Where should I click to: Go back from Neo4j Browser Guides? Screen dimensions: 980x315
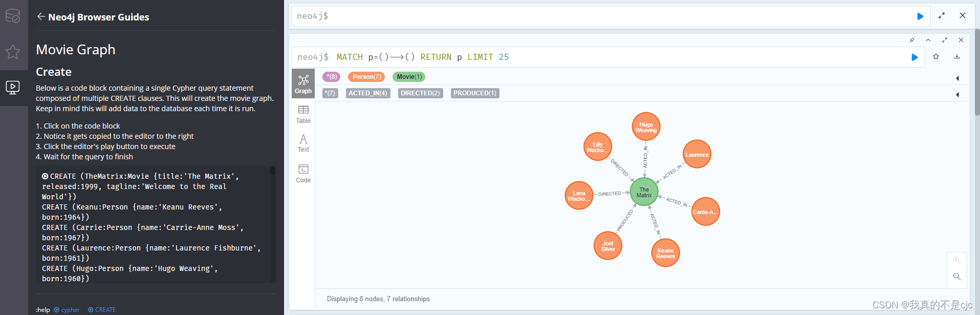point(41,16)
